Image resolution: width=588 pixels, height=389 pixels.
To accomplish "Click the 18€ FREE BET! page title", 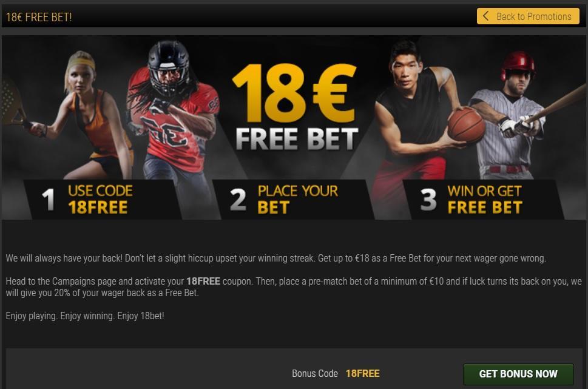I will pos(39,17).
